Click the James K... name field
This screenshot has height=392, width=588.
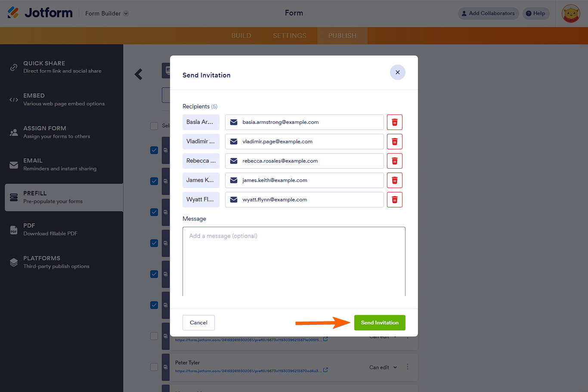click(201, 180)
